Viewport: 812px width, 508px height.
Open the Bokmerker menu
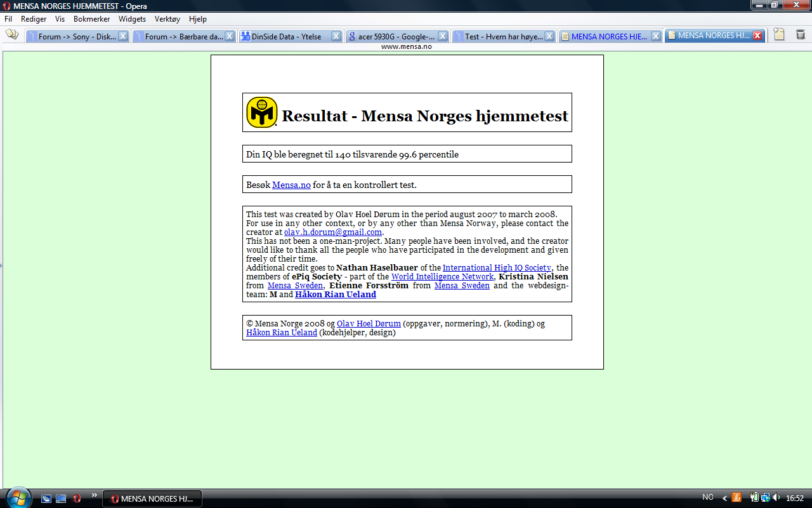(91, 19)
